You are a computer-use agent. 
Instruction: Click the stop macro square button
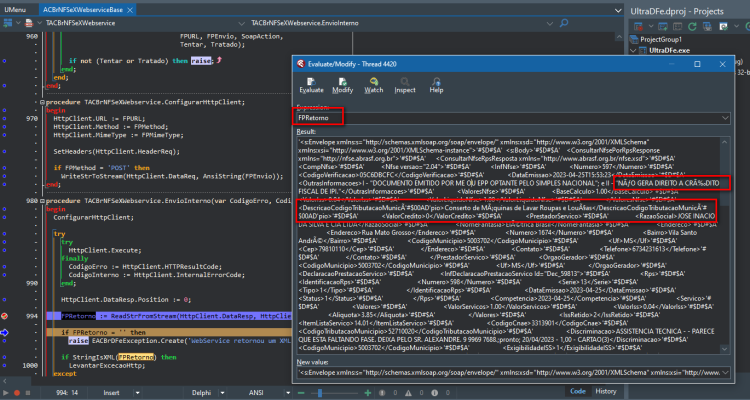[x=28, y=393]
